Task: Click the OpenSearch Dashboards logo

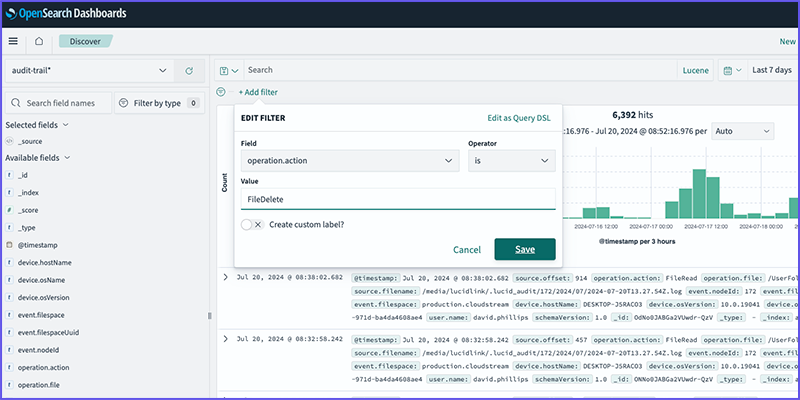Action: [65, 14]
